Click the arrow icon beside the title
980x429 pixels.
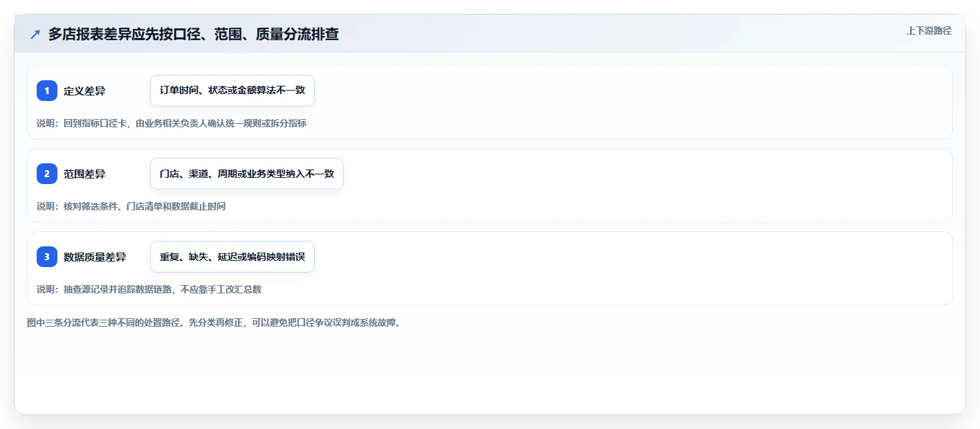tap(35, 34)
